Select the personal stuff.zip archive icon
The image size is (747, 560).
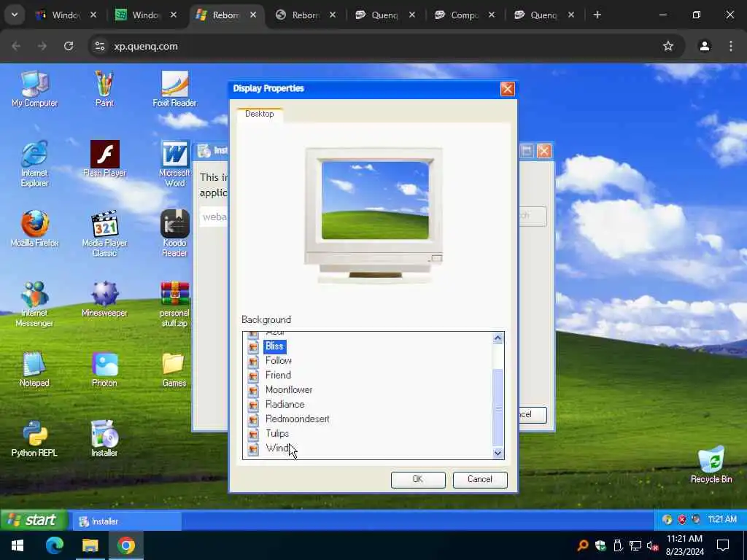[x=174, y=303]
